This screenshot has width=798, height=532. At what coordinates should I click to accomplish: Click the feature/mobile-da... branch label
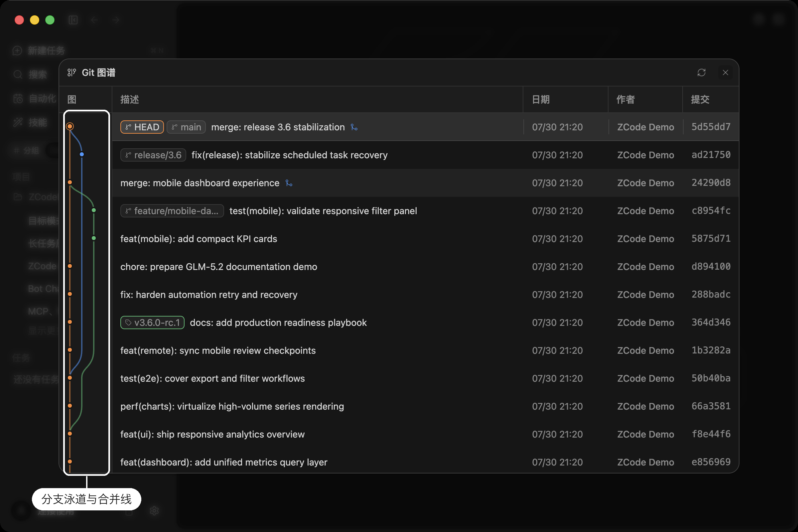pyautogui.click(x=172, y=211)
